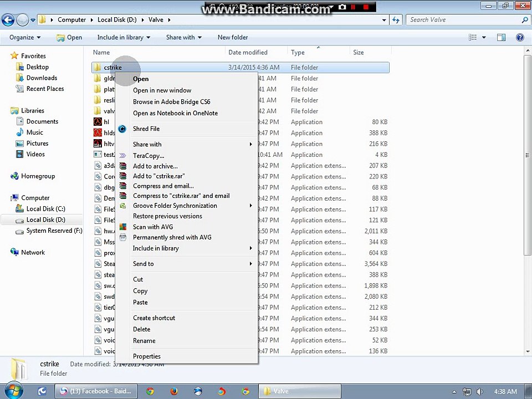Click the Homegroup icon in sidebar
532x399 pixels.
pos(14,176)
